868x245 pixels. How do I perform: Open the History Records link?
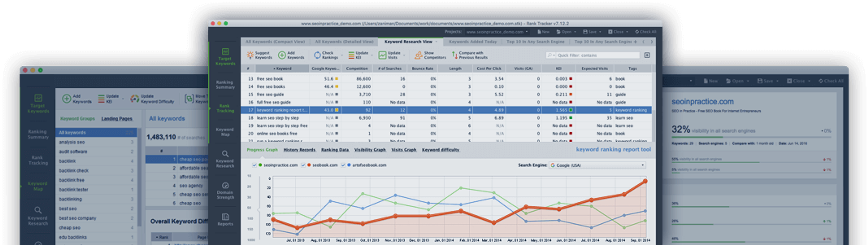coord(299,150)
